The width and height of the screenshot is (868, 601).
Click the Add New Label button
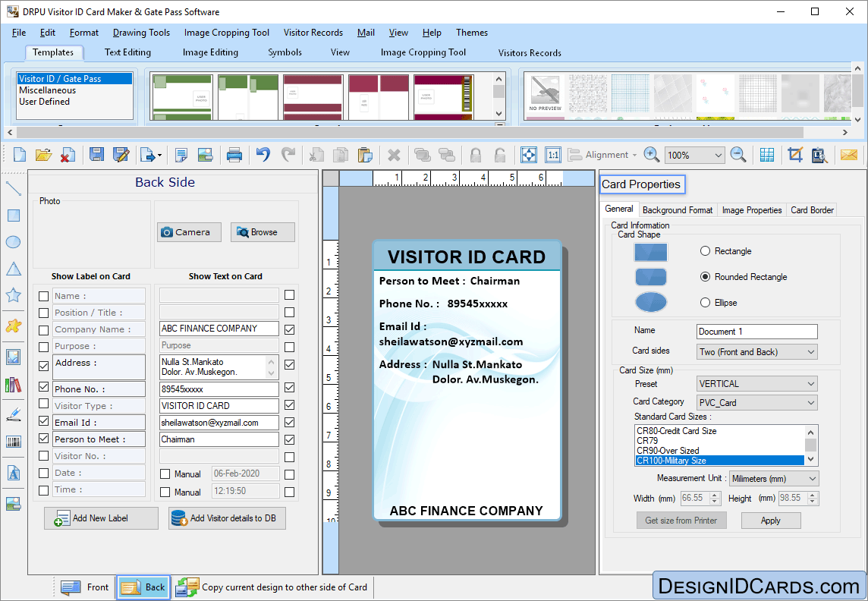[101, 517]
